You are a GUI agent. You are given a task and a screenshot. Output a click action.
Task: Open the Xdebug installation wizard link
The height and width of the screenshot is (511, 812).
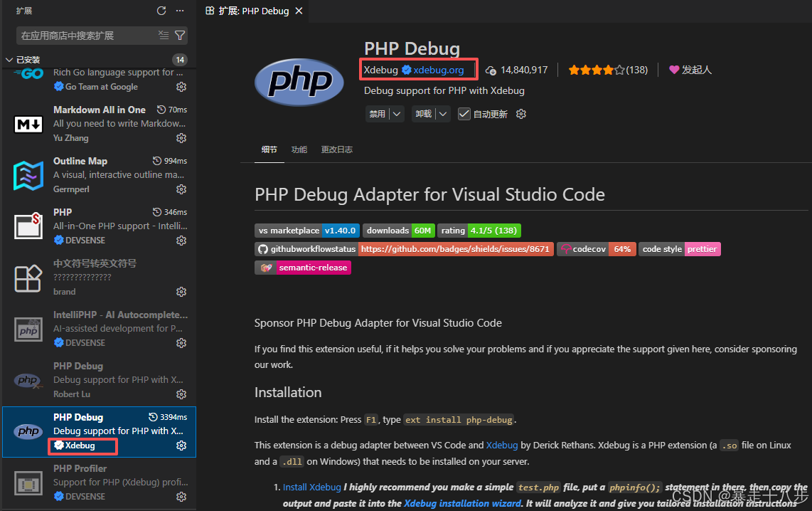pyautogui.click(x=462, y=503)
